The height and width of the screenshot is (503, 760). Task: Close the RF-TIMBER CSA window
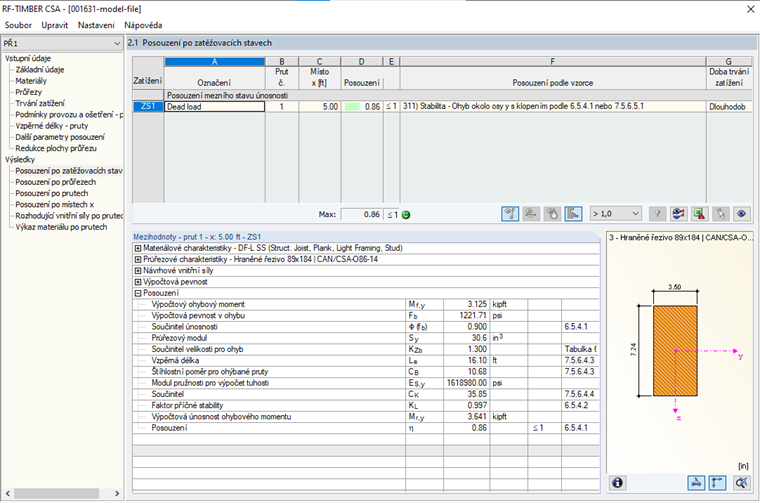click(x=750, y=9)
